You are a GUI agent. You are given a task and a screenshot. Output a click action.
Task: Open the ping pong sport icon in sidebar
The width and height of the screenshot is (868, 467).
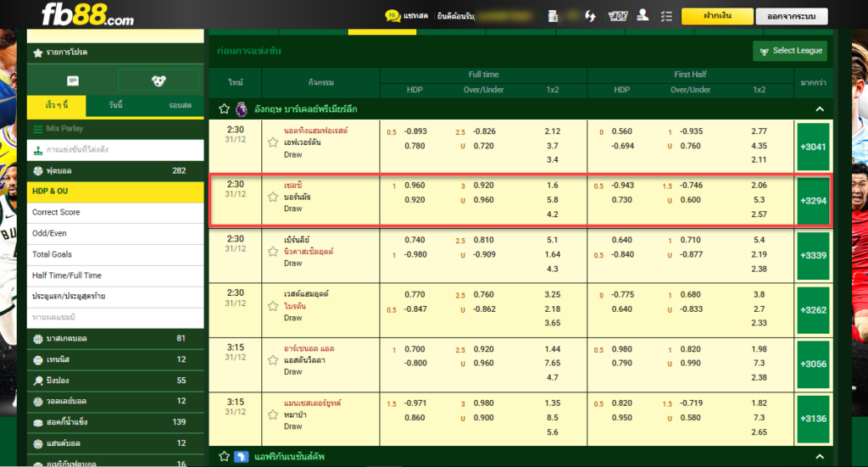pos(37,381)
